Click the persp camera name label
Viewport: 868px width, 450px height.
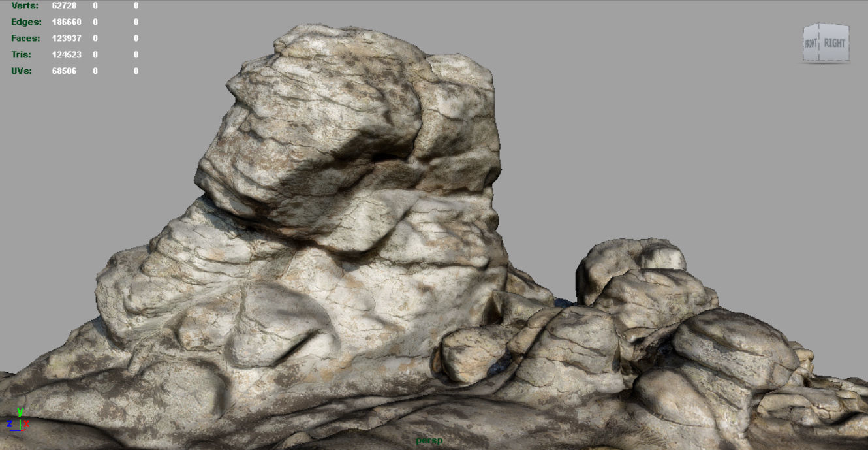click(x=429, y=441)
